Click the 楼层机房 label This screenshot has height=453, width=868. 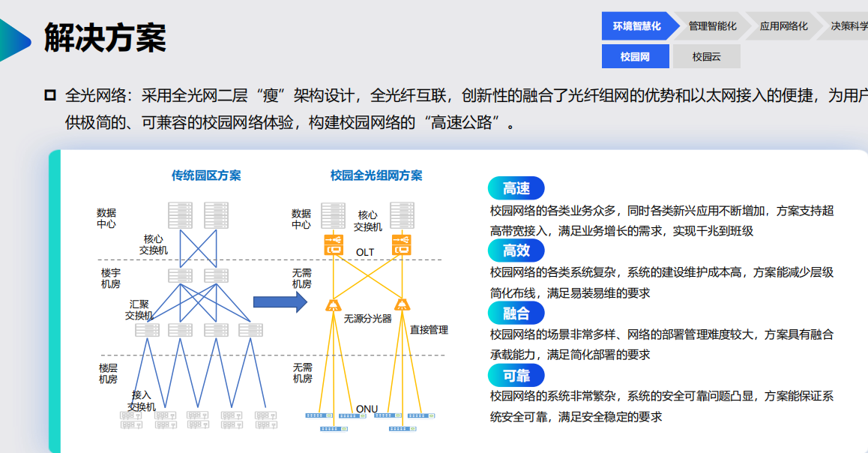(108, 373)
